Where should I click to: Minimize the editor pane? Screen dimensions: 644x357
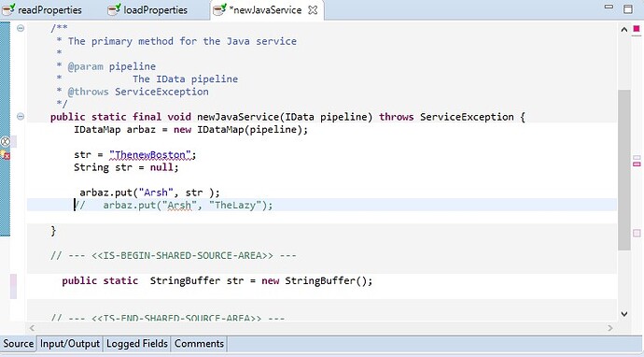(609, 7)
